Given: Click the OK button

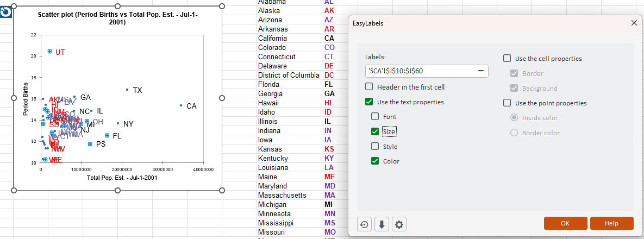Looking at the screenshot, I should coord(565,223).
